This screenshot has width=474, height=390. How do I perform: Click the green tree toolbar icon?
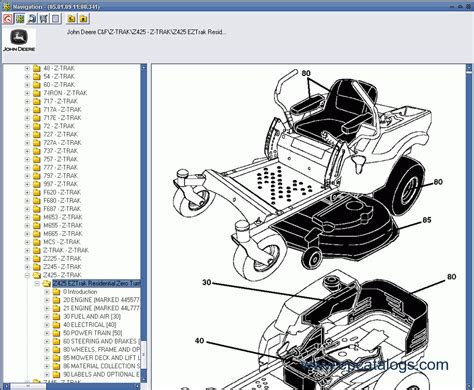[20, 19]
